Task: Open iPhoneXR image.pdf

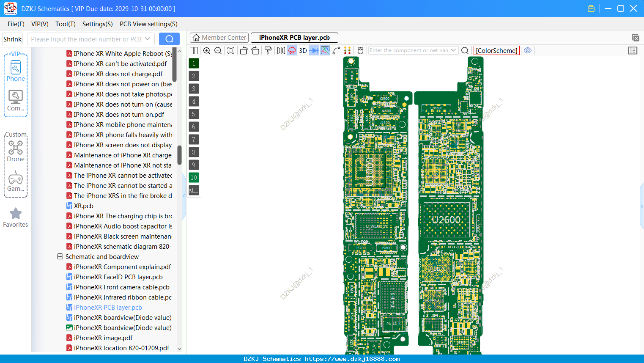Action: click(99, 338)
